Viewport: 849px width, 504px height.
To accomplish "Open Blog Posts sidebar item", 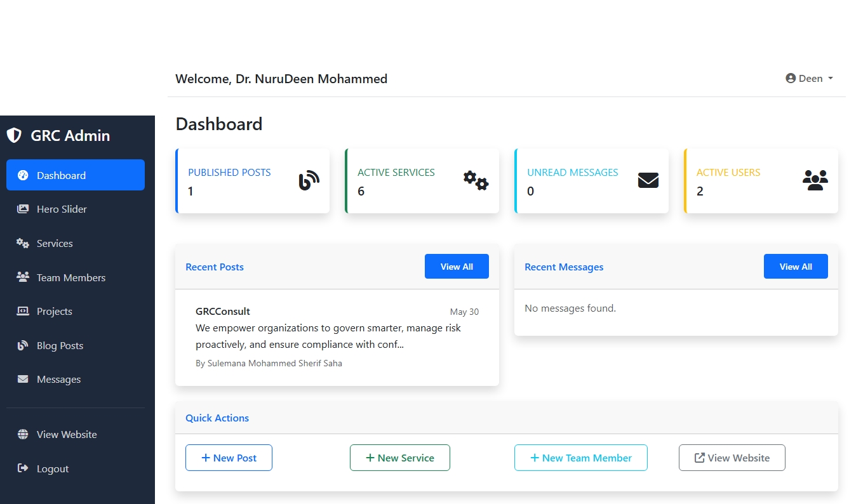I will coord(60,346).
